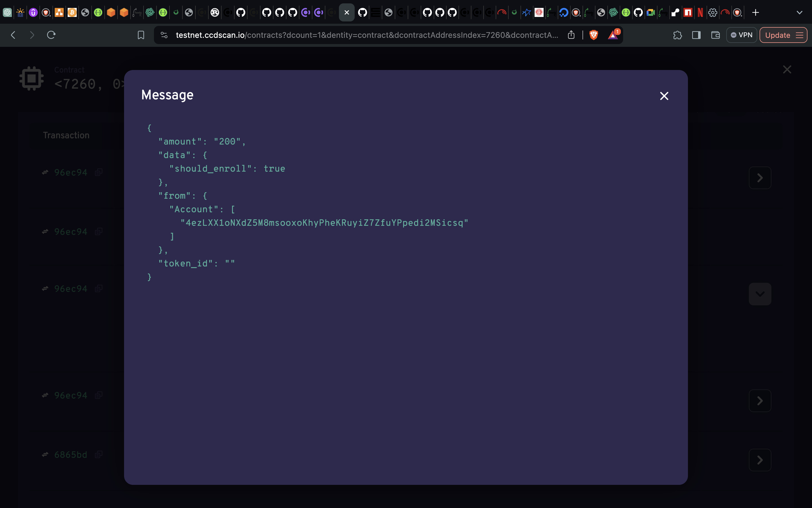Collapse the row with down chevron

point(760,294)
